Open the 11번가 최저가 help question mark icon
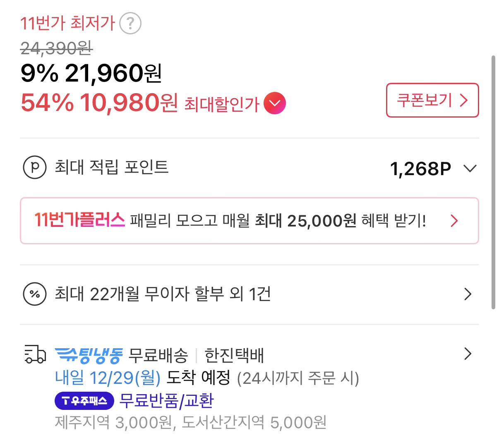The height and width of the screenshot is (448, 499). (130, 24)
